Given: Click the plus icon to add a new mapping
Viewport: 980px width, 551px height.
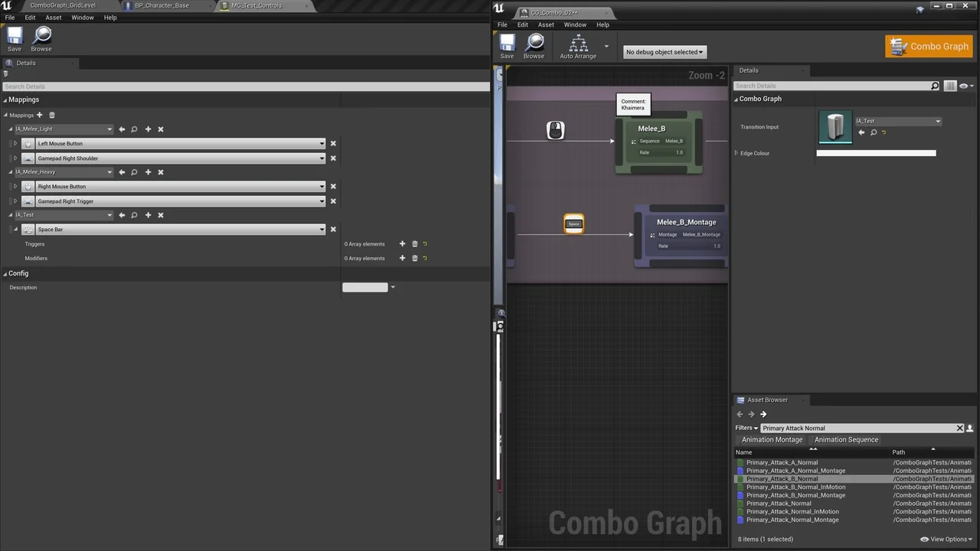Looking at the screenshot, I should 39,115.
